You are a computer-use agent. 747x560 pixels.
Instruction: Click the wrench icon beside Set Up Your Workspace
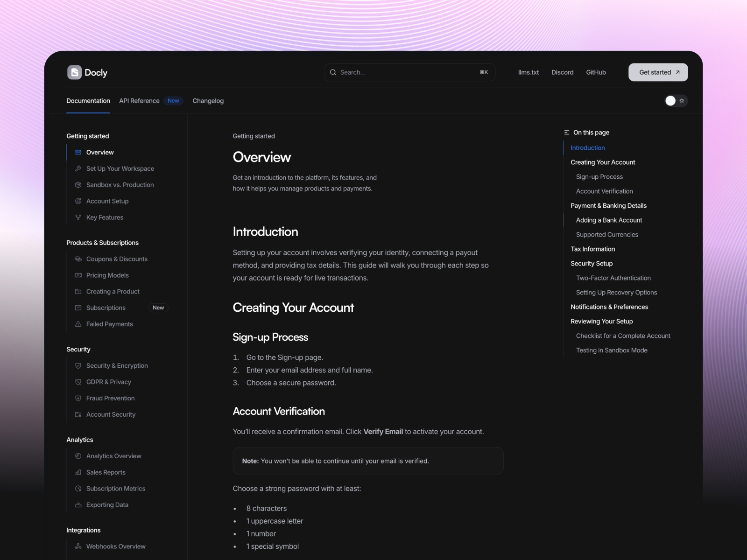(x=78, y=168)
